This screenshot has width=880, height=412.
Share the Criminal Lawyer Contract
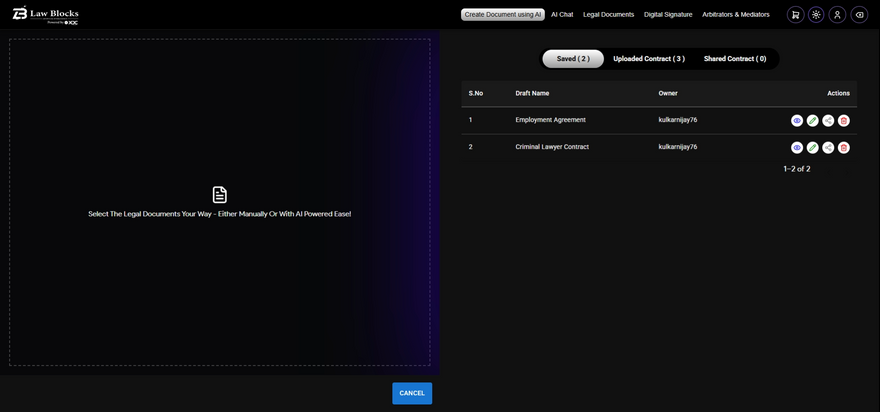click(828, 147)
